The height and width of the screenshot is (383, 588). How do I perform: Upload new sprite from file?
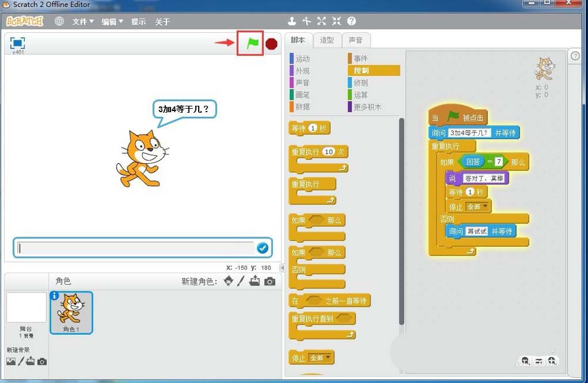[255, 281]
